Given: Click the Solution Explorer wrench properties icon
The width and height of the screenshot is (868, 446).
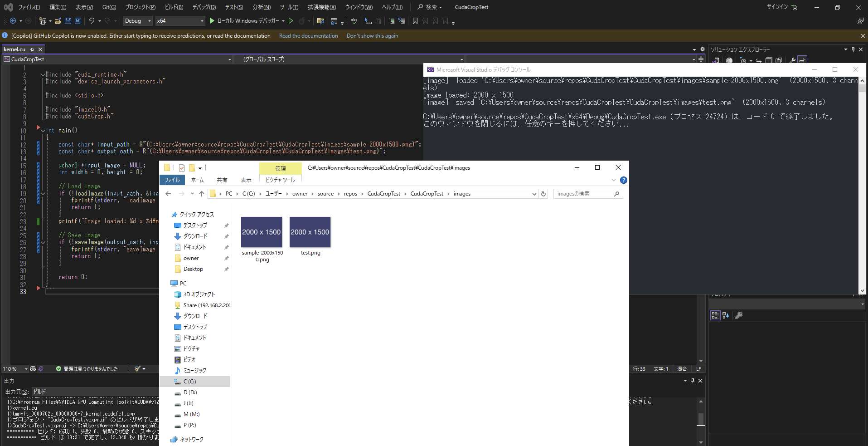Looking at the screenshot, I should tap(792, 60).
